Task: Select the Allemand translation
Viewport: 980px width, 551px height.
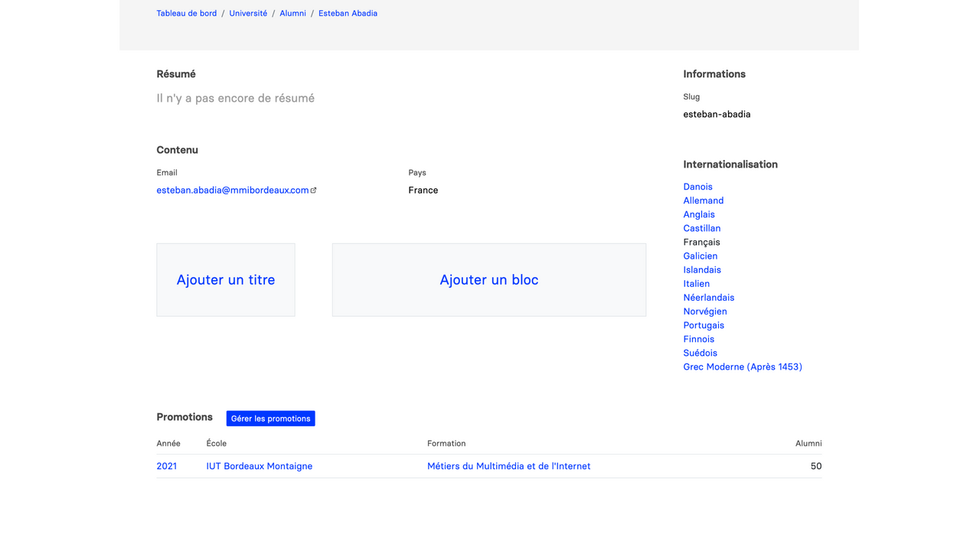Action: tap(703, 201)
